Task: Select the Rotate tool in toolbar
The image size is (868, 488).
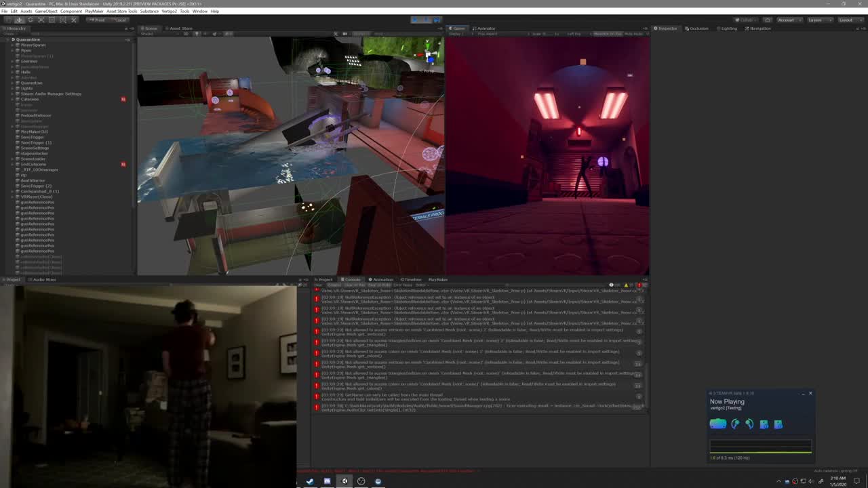Action: [x=30, y=20]
